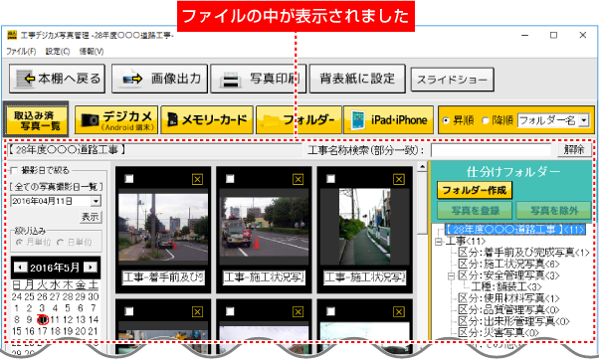Click the 本棚へ戻る back-arrow button
Image resolution: width=599 pixels, height=364 pixels.
(58, 79)
